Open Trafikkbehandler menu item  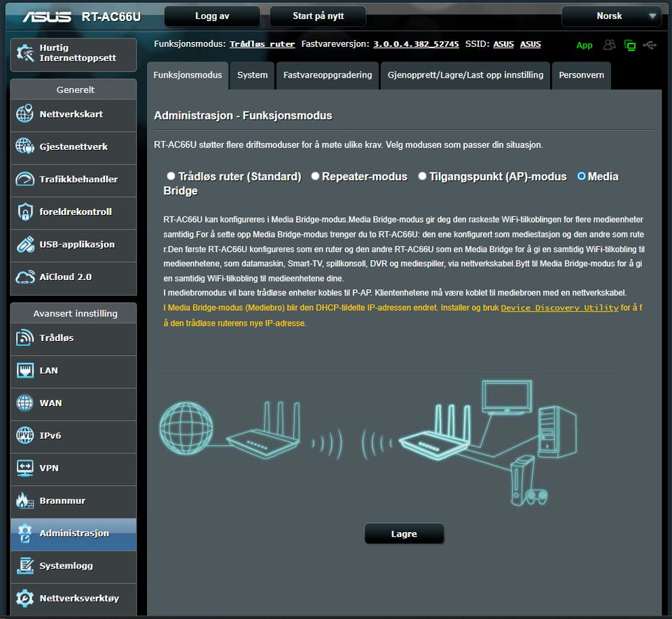pyautogui.click(x=73, y=179)
